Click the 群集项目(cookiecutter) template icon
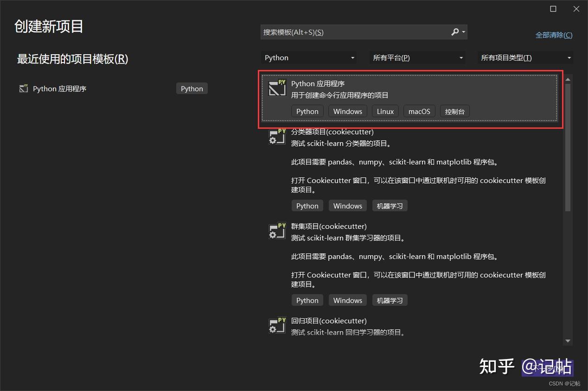The height and width of the screenshot is (391, 588). coord(277,231)
